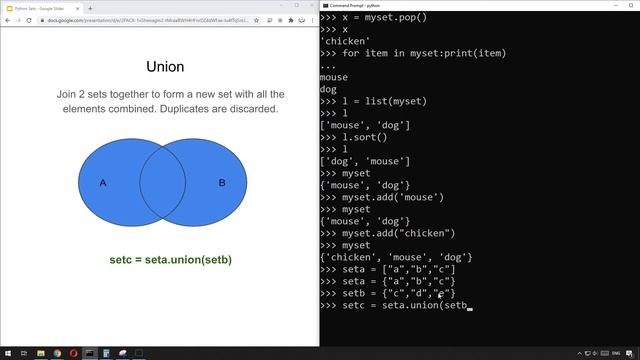This screenshot has width=640, height=360.
Task: Switch to Chrome on the taskbar
Action: click(57, 353)
